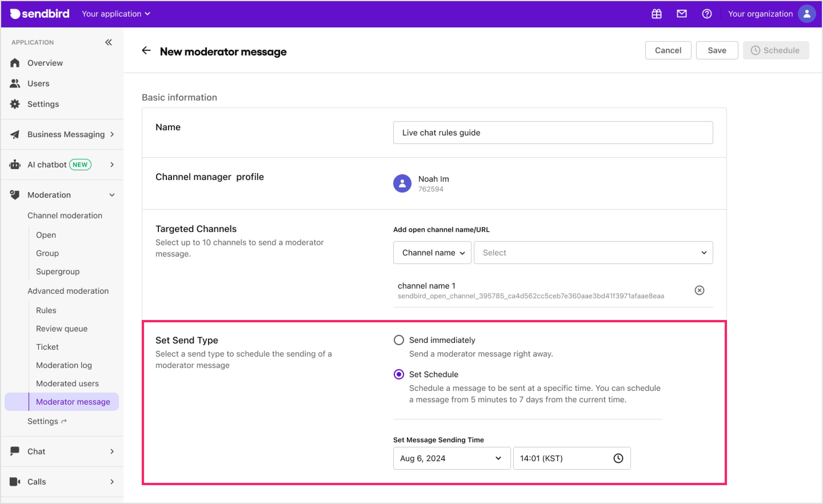Open the Aug 6, 2024 date dropdown
This screenshot has height=504, width=823.
[x=452, y=458]
